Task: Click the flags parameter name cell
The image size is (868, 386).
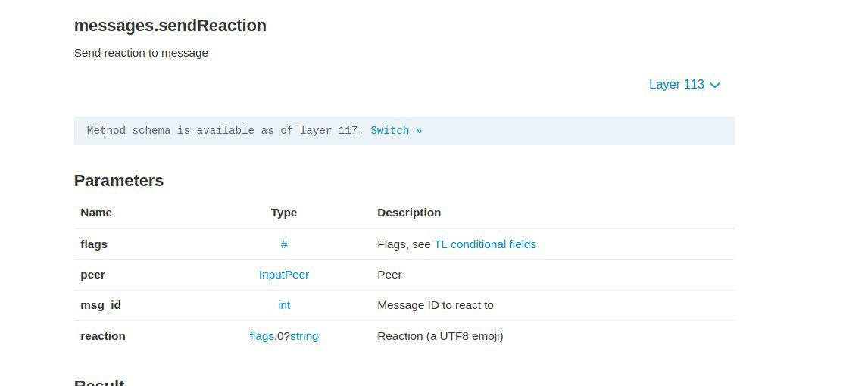Action: (94, 244)
